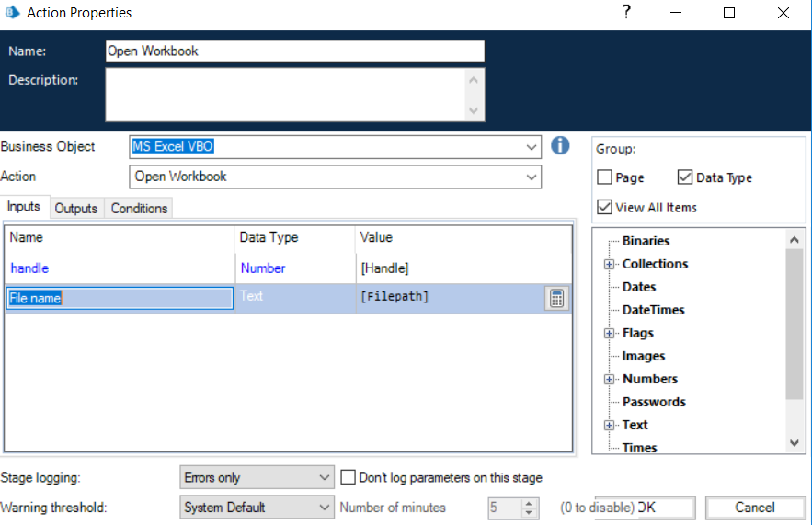This screenshot has height=525, width=812.
Task: Switch to the Inputs tab
Action: [24, 207]
